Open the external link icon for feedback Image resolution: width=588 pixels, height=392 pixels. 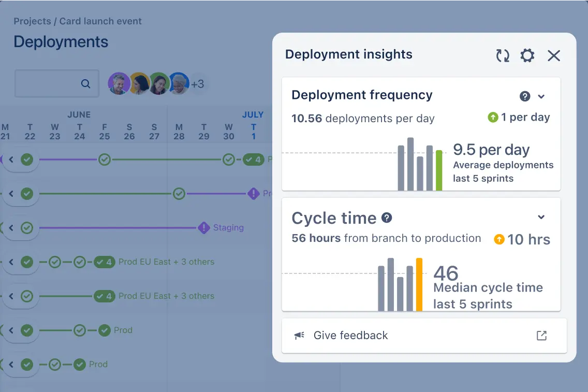click(x=541, y=336)
